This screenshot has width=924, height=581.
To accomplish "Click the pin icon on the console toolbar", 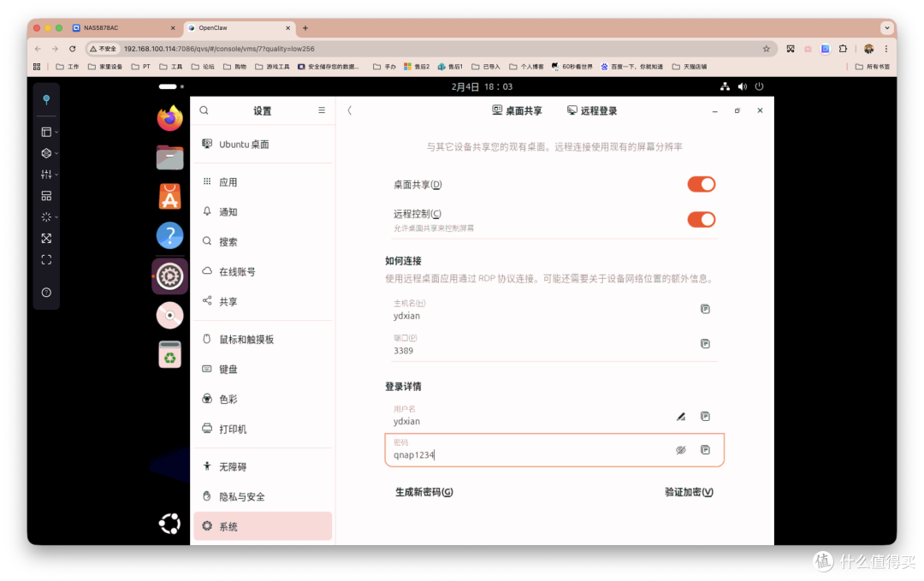I will [x=46, y=99].
